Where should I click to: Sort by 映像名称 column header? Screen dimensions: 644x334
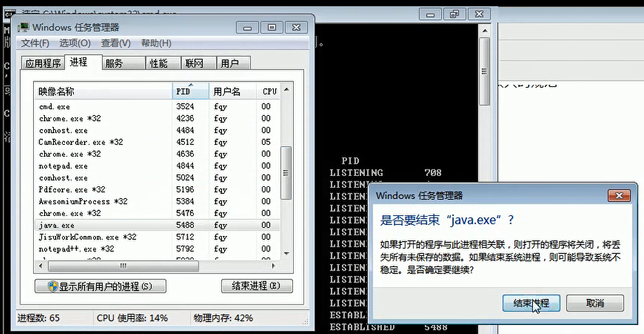click(103, 91)
